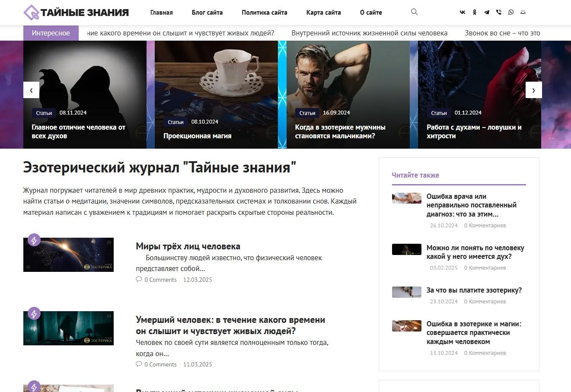Click the WhatsApp icon in the header
The image size is (571, 392).
coord(511,13)
